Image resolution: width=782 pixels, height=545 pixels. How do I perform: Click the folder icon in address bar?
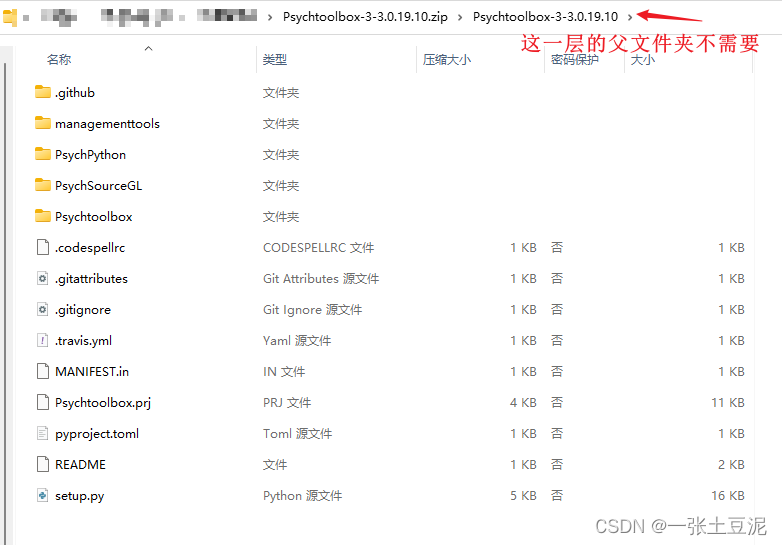[10, 17]
